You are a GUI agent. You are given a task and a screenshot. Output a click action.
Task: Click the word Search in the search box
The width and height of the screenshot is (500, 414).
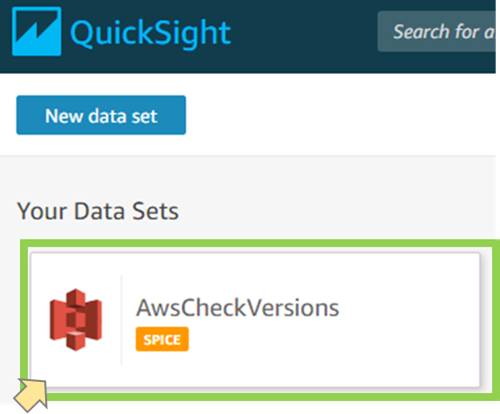(421, 32)
